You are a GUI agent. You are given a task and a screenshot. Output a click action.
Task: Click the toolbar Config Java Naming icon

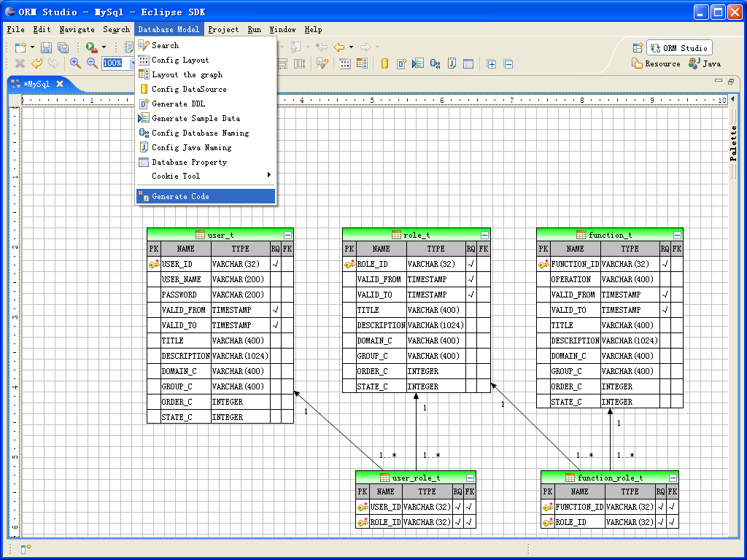(452, 63)
